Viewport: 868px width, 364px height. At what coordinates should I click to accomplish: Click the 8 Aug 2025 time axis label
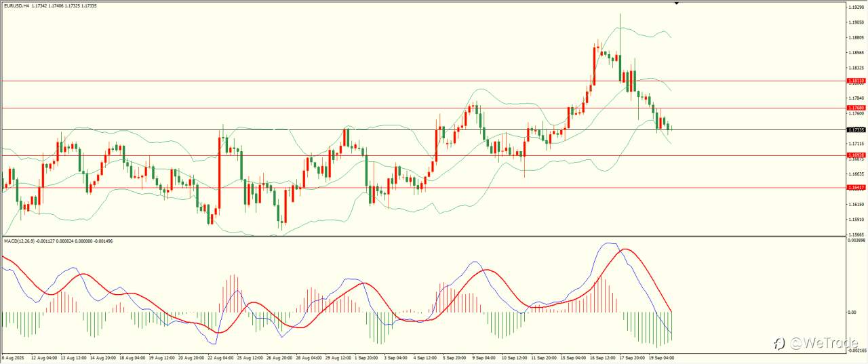coord(12,357)
